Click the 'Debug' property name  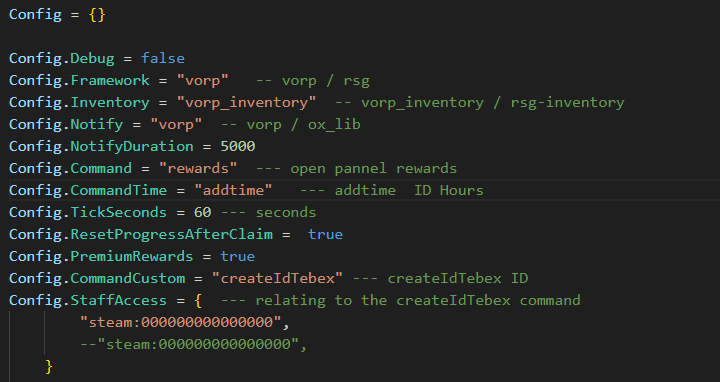pos(92,58)
